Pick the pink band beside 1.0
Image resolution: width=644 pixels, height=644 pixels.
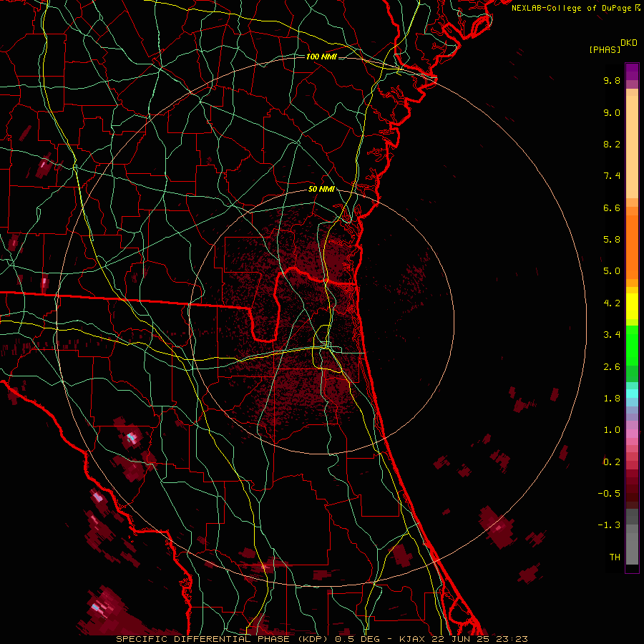pos(632,434)
